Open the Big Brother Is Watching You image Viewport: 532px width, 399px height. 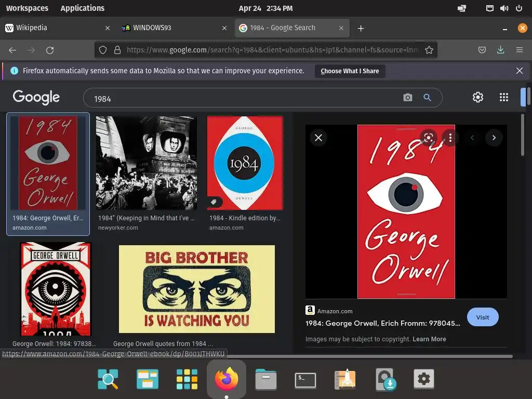[x=197, y=289]
